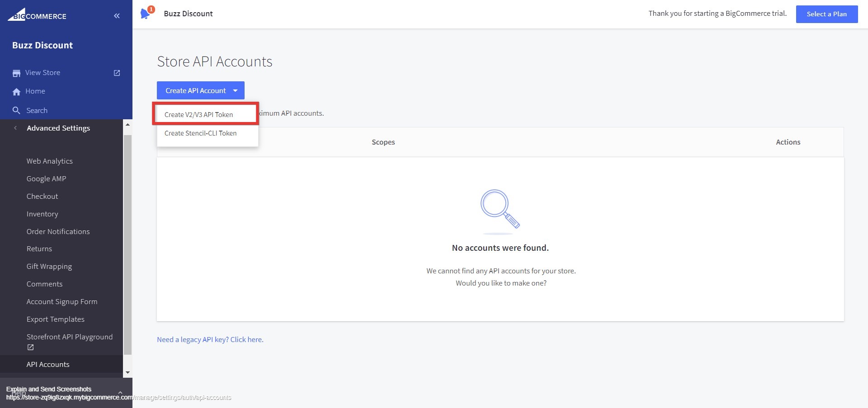868x408 pixels.
Task: Open Account Signup Form settings
Action: pos(61,301)
